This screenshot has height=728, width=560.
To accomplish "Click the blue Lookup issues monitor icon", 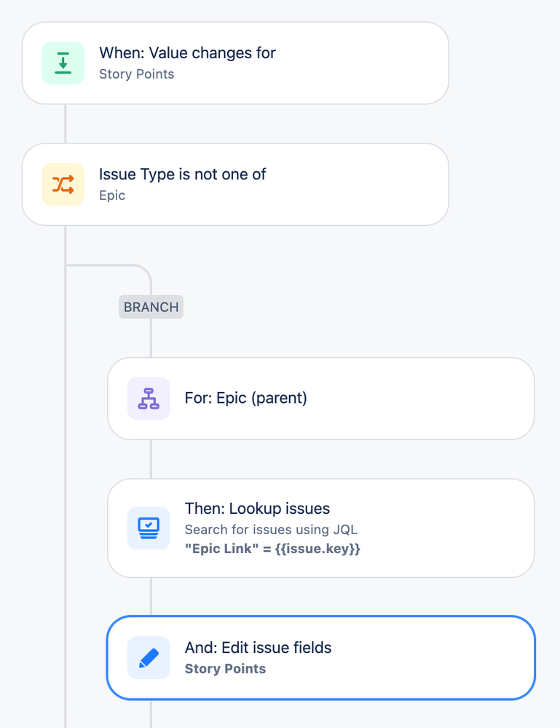I will [x=149, y=528].
